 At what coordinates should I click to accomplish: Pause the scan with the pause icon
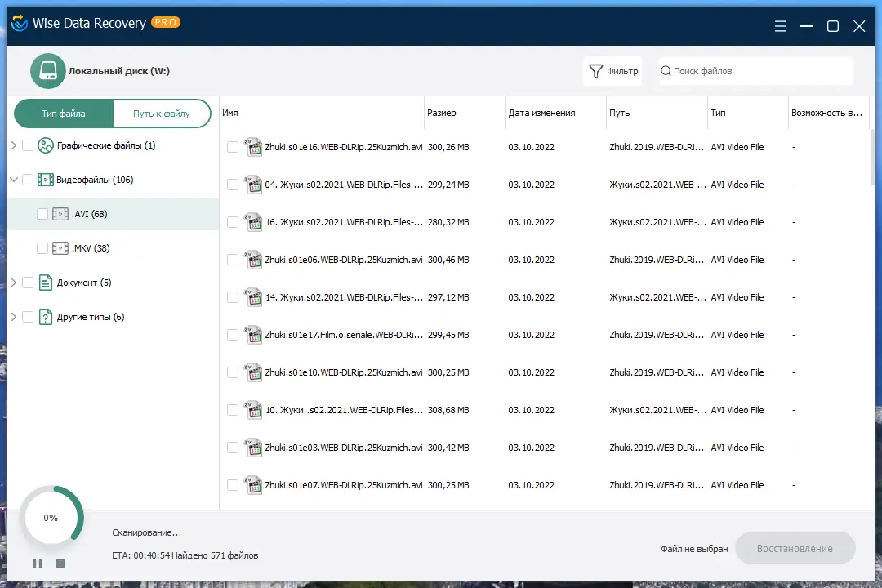[x=38, y=563]
